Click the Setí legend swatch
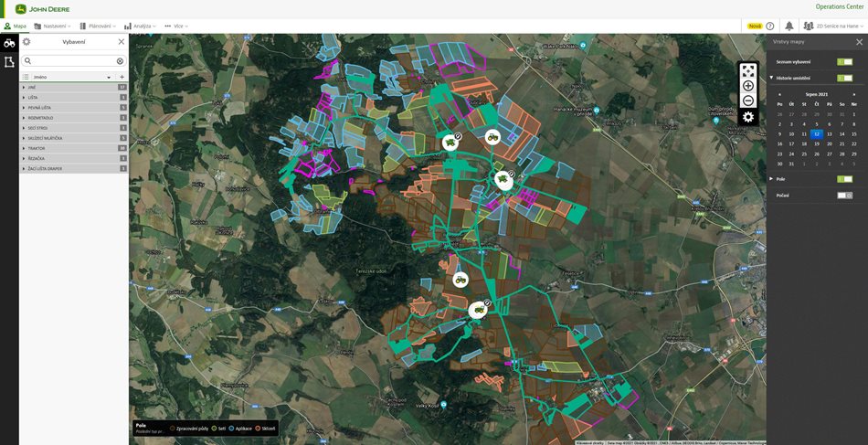The width and height of the screenshot is (868, 445). tap(214, 429)
